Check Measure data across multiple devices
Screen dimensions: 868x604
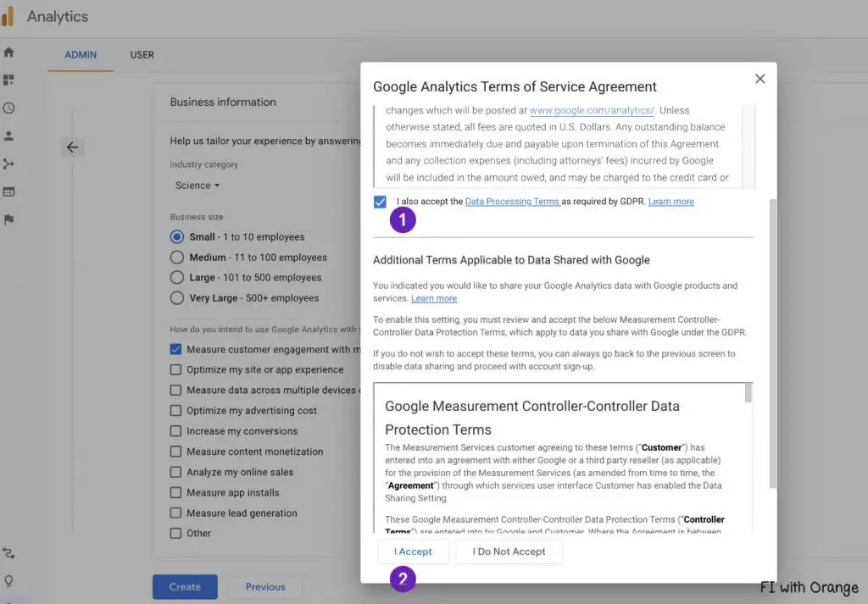pos(175,390)
